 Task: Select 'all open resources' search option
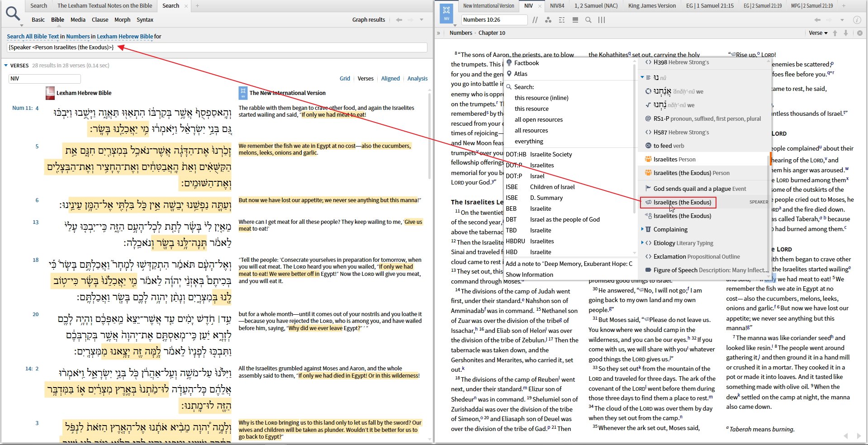539,119
